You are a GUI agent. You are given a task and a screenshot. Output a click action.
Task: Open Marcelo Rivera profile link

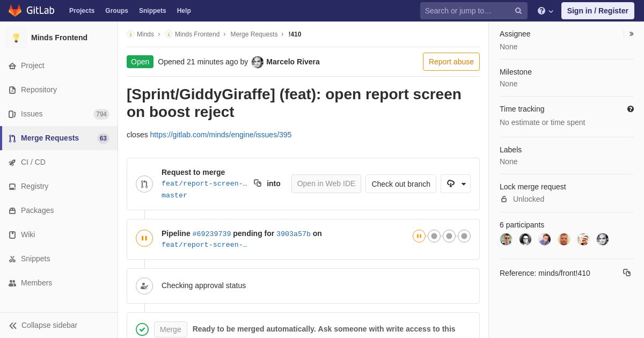(293, 62)
